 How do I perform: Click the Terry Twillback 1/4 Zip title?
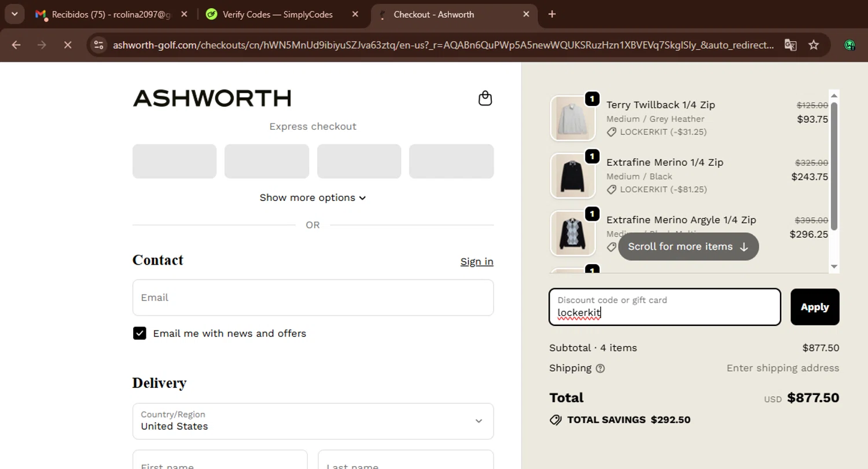pos(661,105)
